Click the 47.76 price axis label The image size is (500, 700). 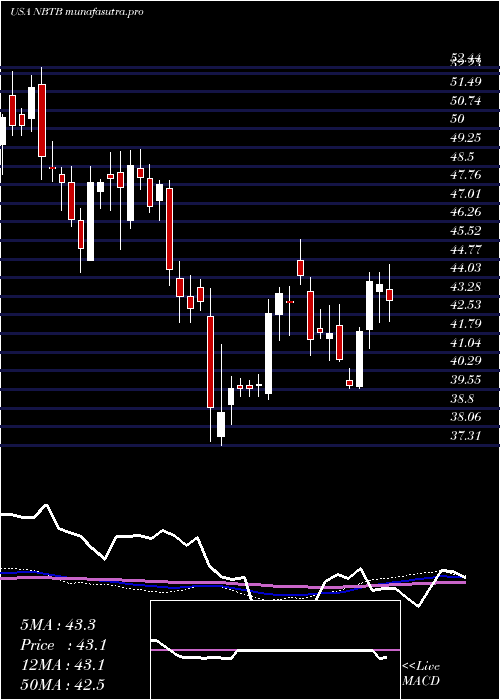tap(466, 175)
